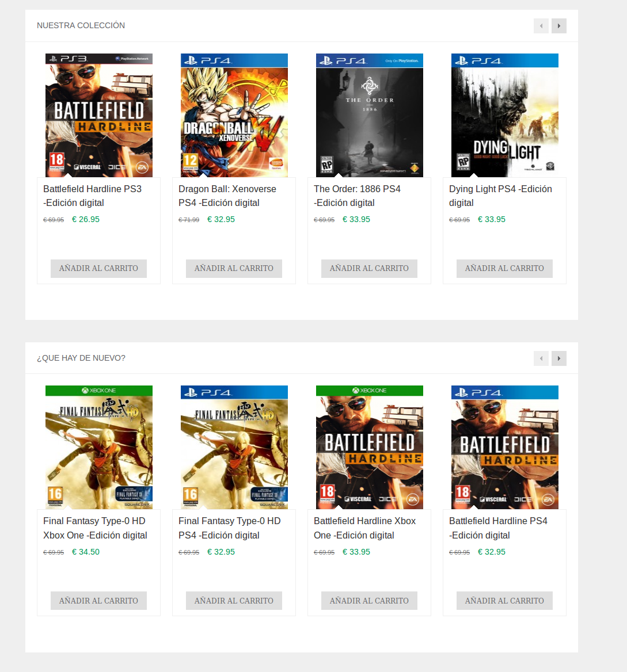The width and height of the screenshot is (627, 672).
Task: Add The Order: 1886 PS4 to cart
Action: tap(369, 268)
